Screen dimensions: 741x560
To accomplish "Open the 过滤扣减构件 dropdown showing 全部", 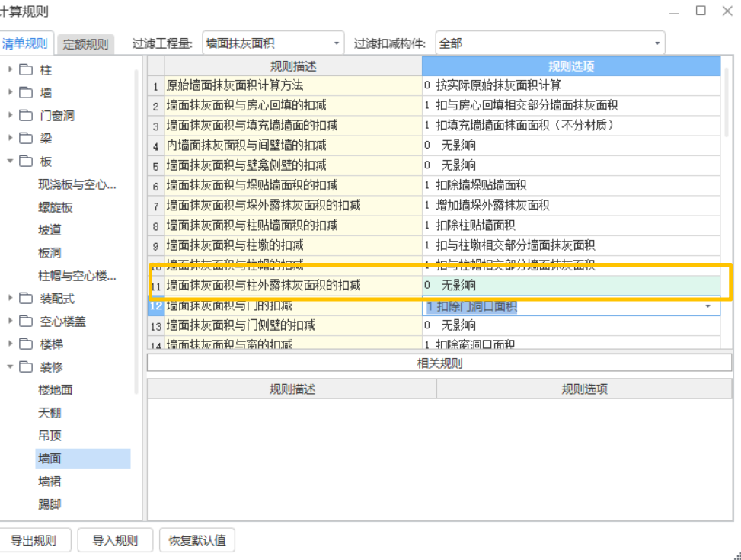I will click(550, 43).
